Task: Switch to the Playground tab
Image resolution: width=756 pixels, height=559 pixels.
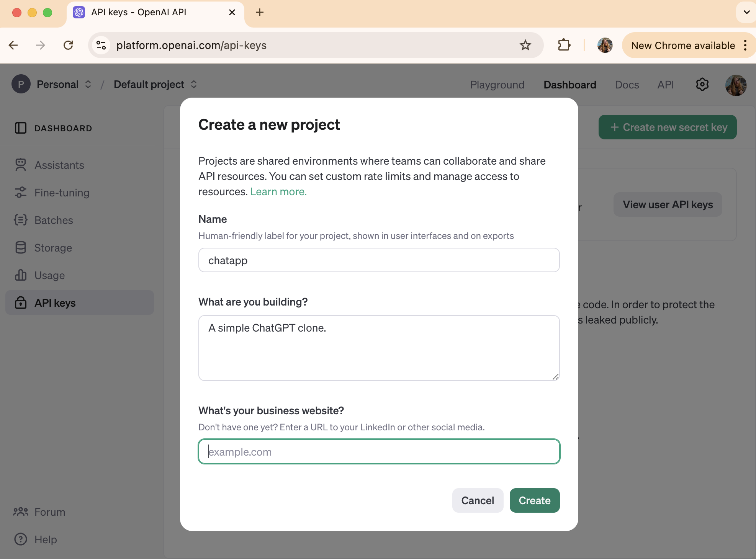Action: click(497, 85)
